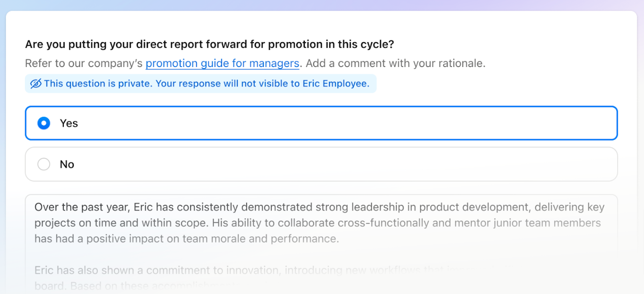Screen dimensions: 644x294
Task: Click the promotion question heading text
Action: 210,44
